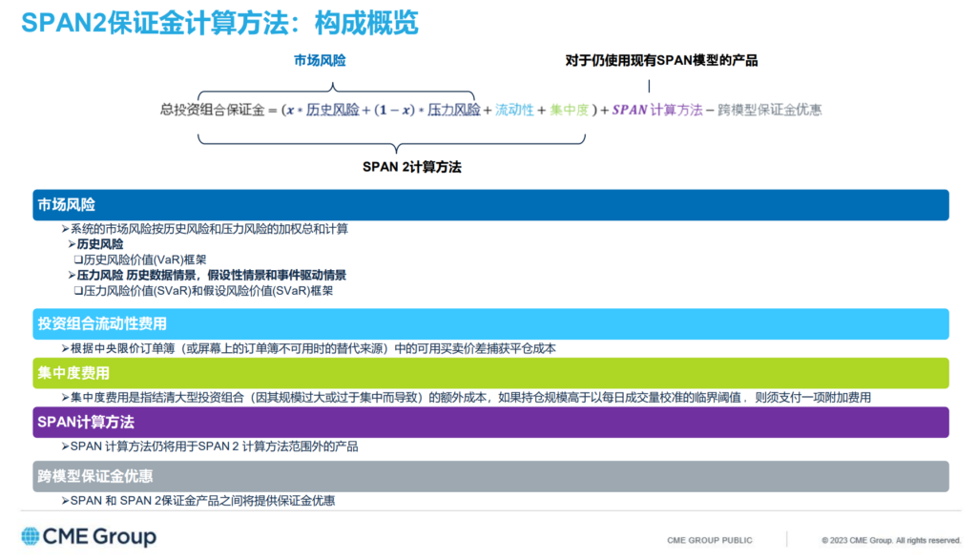Screen dimensions: 977x560
Task: Select the cyan "流动性" term in the formula
Action: click(514, 111)
